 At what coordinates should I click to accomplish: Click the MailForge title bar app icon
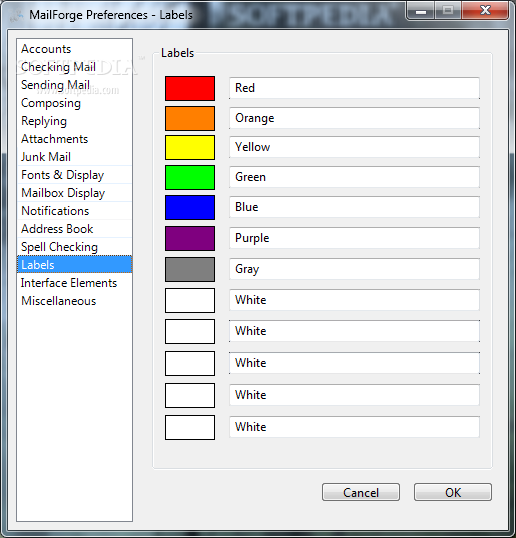point(16,15)
